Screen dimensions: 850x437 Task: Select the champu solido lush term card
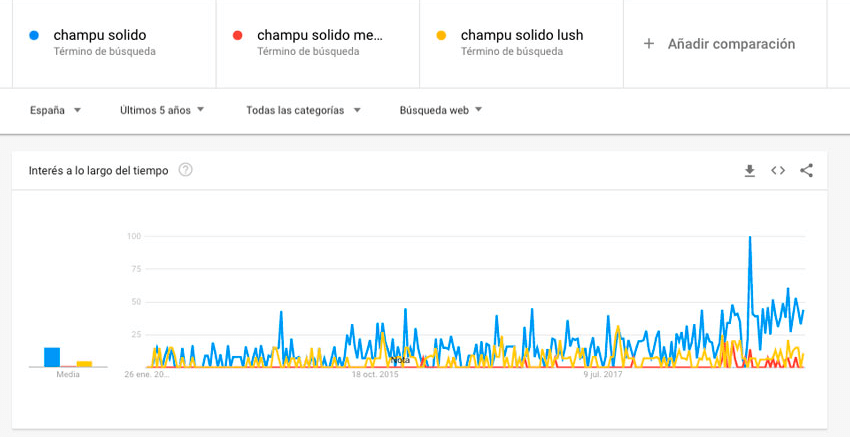click(x=521, y=43)
